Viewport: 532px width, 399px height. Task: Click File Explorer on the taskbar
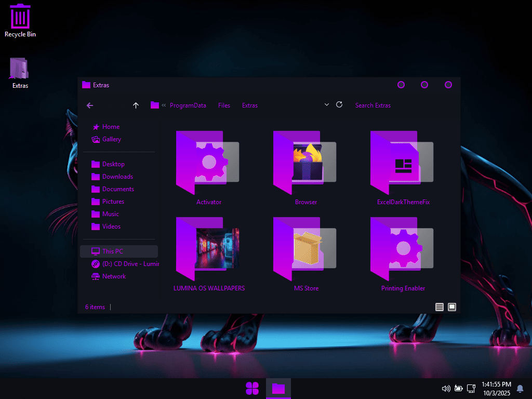[278, 389]
